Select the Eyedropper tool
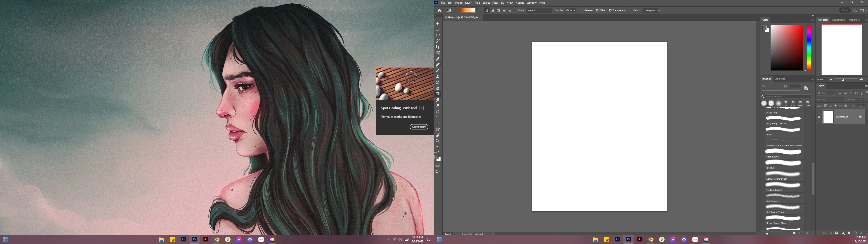 pos(438,59)
